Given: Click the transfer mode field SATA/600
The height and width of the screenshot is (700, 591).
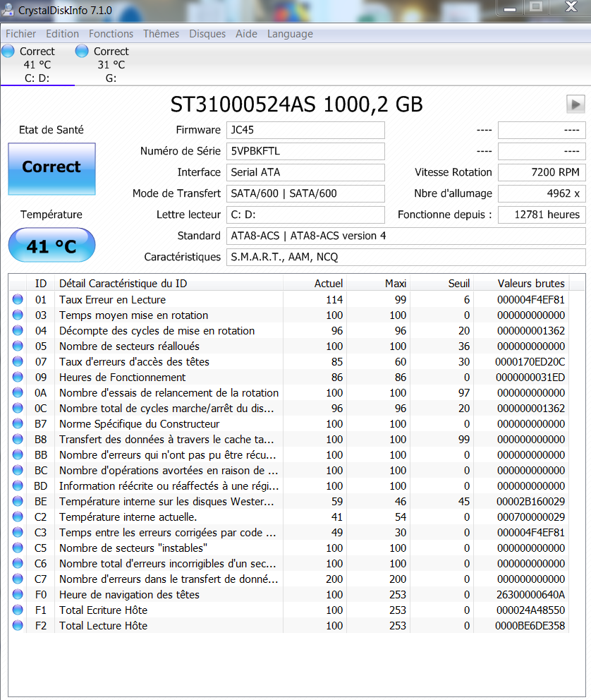Looking at the screenshot, I should [x=305, y=193].
